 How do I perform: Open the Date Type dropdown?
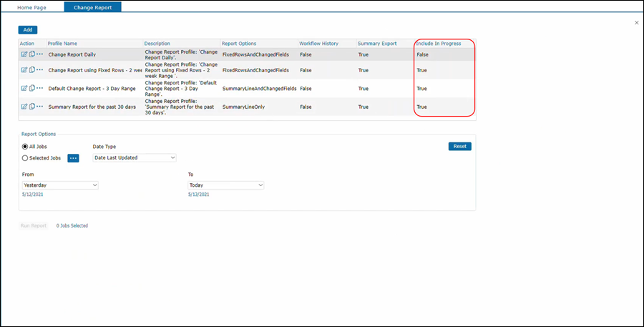135,157
